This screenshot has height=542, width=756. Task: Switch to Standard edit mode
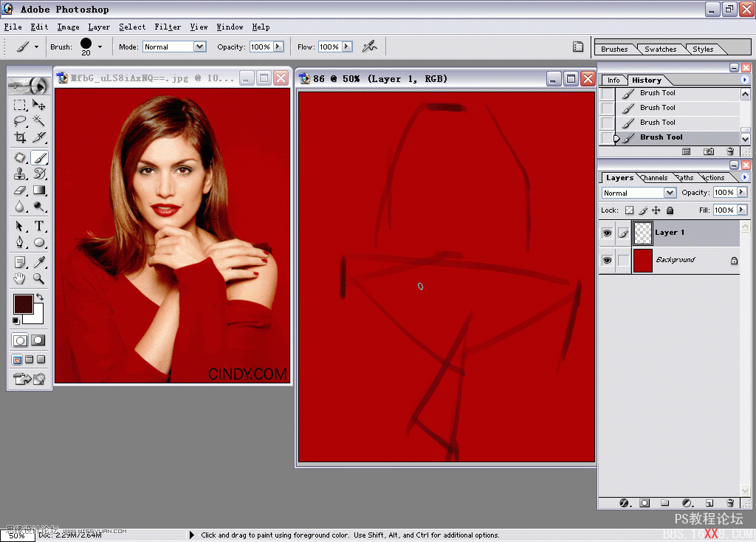pos(20,340)
